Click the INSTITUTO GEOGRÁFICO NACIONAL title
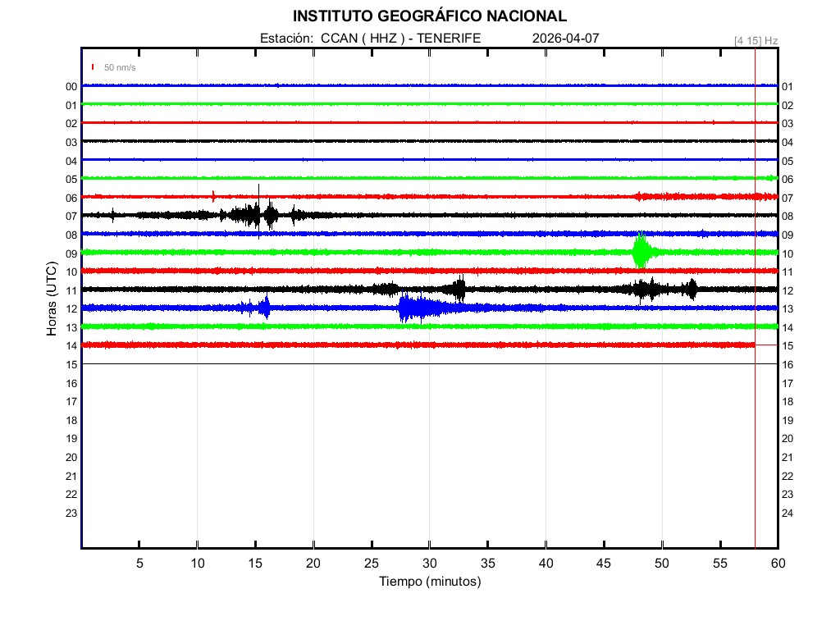840x630 pixels. pyautogui.click(x=429, y=16)
